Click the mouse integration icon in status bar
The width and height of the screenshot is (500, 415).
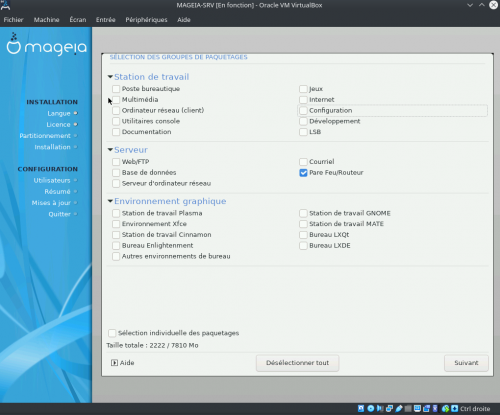point(446,409)
